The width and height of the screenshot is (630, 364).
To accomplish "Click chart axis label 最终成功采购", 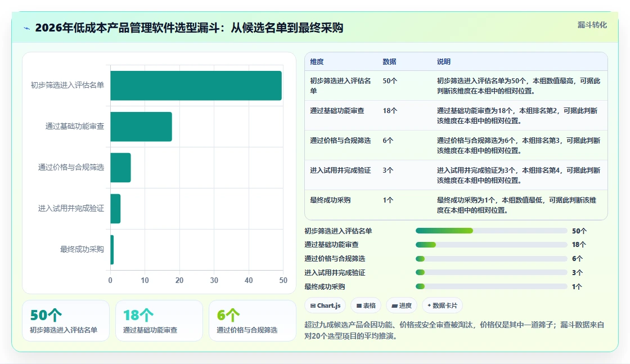I will pyautogui.click(x=82, y=249).
